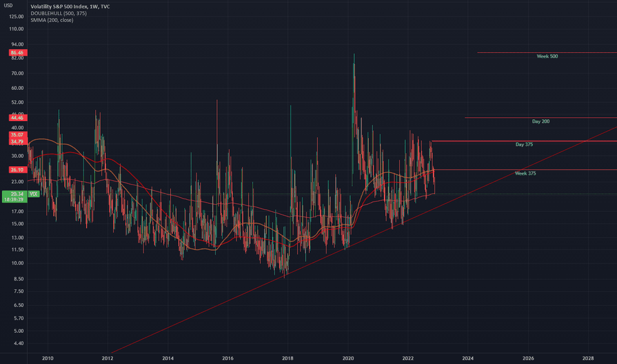
Task: Click the 2012 label on time axis
Action: click(x=107, y=358)
